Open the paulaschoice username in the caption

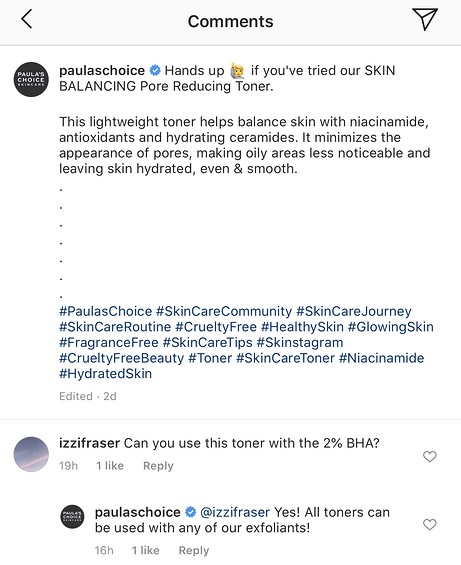pyautogui.click(x=102, y=70)
